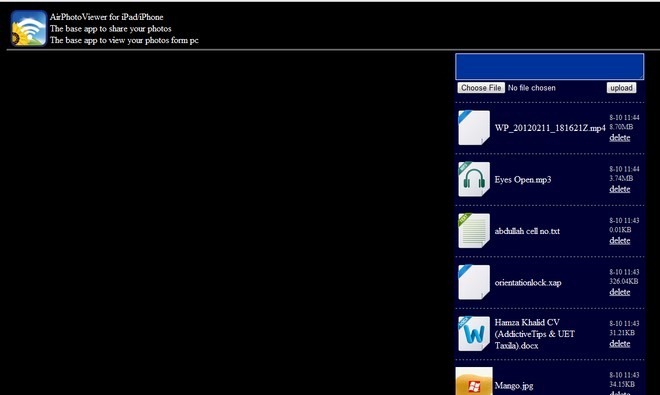Click the 0.01KB size of abdullah cell no.txt
Image resolution: width=660 pixels, height=395 pixels.
(620, 230)
